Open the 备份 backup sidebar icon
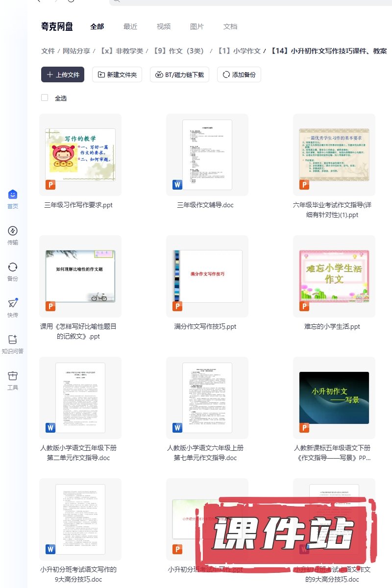Viewport: 392px width, 588px height. 13,268
